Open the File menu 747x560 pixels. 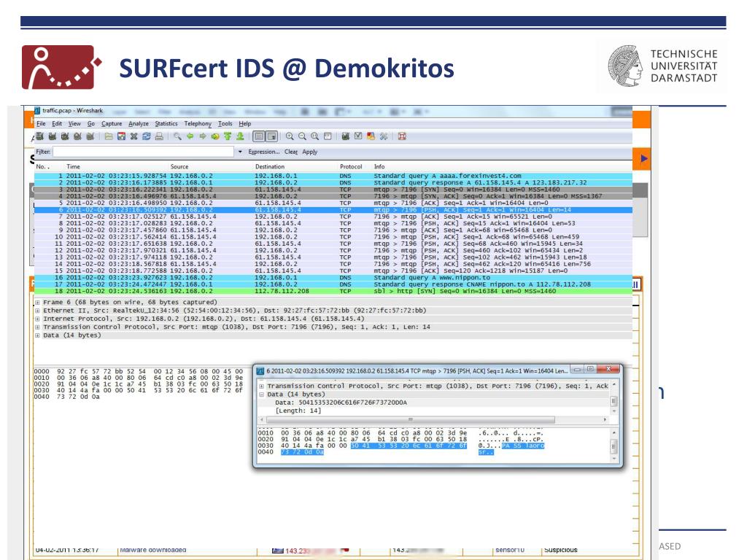41,124
